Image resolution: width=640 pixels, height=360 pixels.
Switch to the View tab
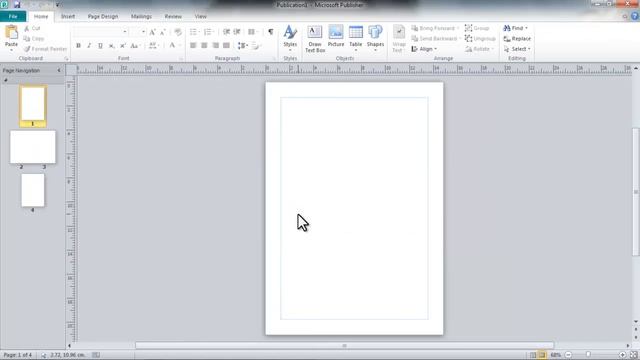pos(200,16)
